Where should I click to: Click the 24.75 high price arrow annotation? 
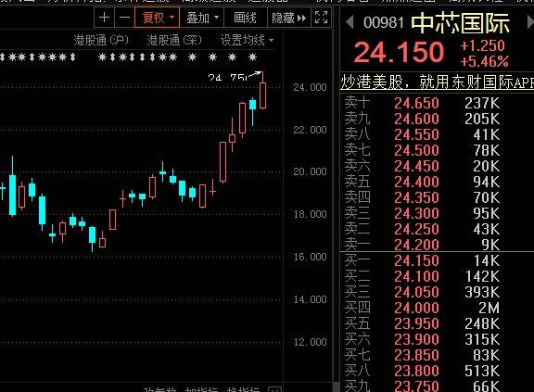[x=235, y=77]
